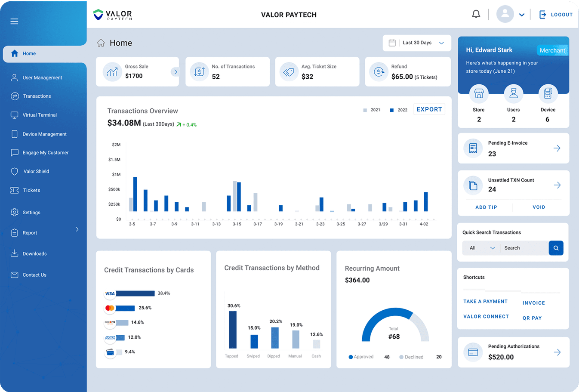This screenshot has width=579, height=392.
Task: Click the blue search magnifier button
Action: point(556,248)
